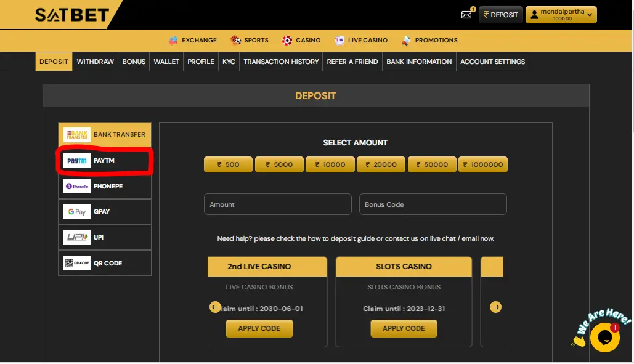Open the live chat bubble icon
Viewport: 634px width, 364px height.
604,336
